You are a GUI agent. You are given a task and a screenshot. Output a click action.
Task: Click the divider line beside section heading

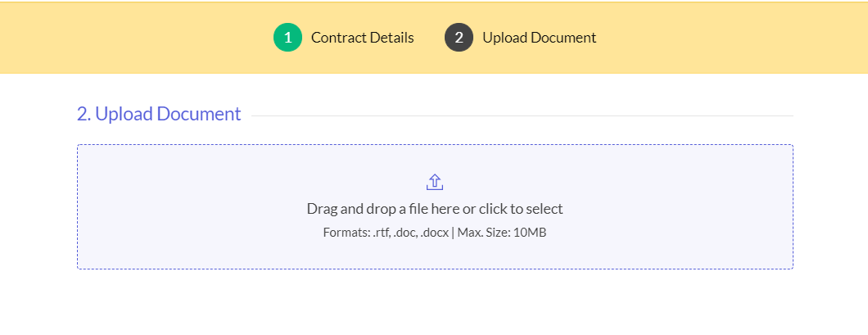pos(524,115)
